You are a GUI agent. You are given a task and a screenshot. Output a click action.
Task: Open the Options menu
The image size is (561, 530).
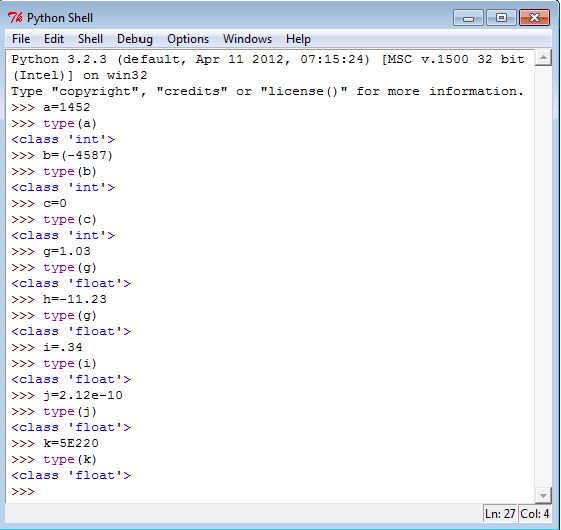point(188,39)
